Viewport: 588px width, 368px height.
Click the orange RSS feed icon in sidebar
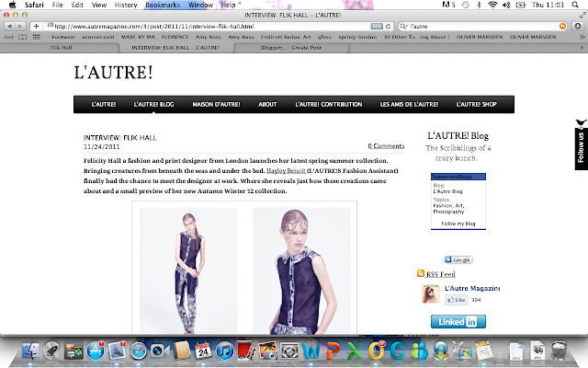coord(421,273)
